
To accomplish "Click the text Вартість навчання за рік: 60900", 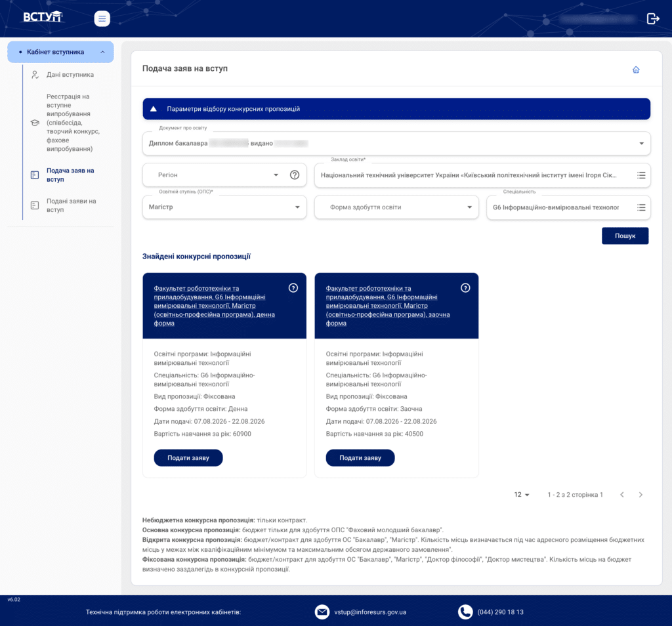I will 202,434.
